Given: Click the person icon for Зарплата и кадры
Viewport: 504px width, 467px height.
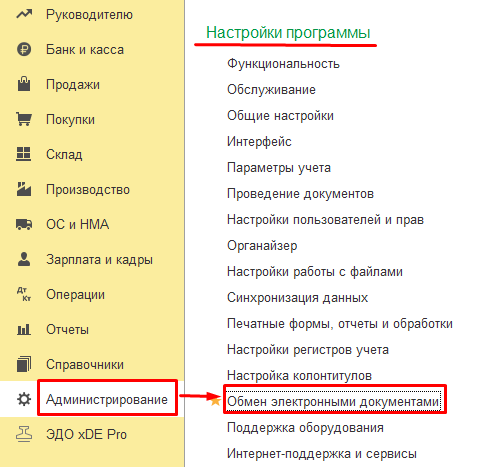Looking at the screenshot, I should click(x=24, y=259).
